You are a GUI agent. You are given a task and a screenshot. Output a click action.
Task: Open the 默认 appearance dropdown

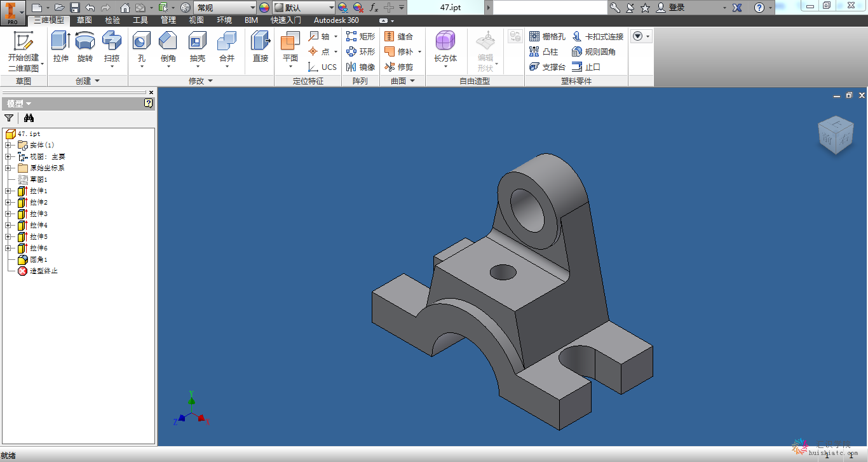(304, 8)
